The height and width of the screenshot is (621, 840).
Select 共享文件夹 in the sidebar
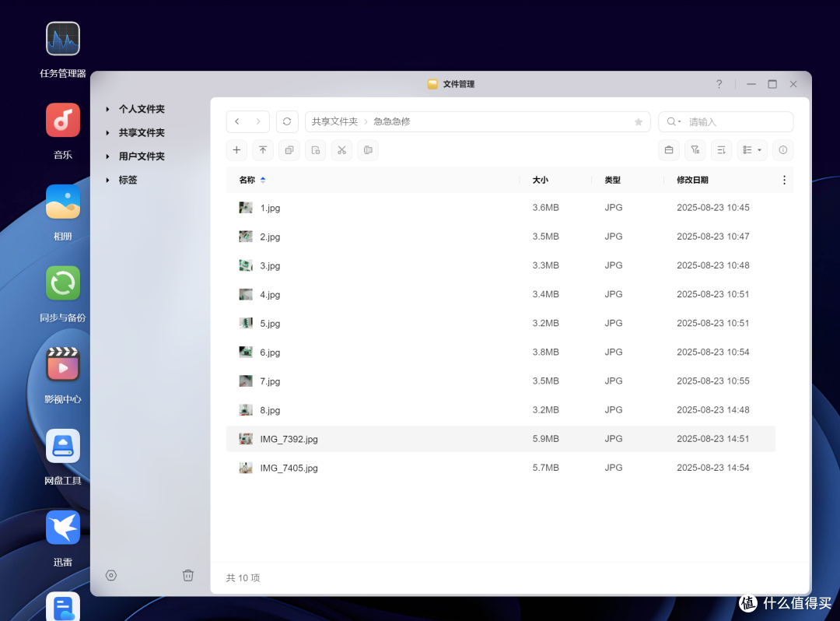[142, 133]
